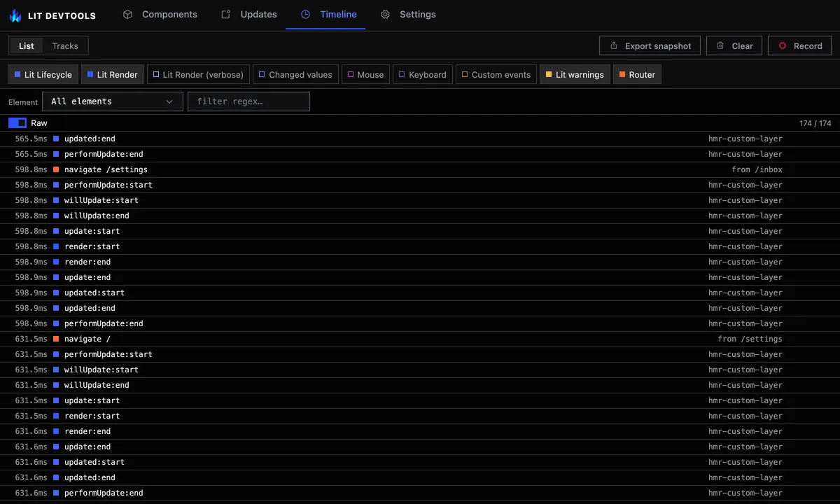The image size is (840, 504).
Task: Toggle the Raw switch
Action: click(x=17, y=123)
